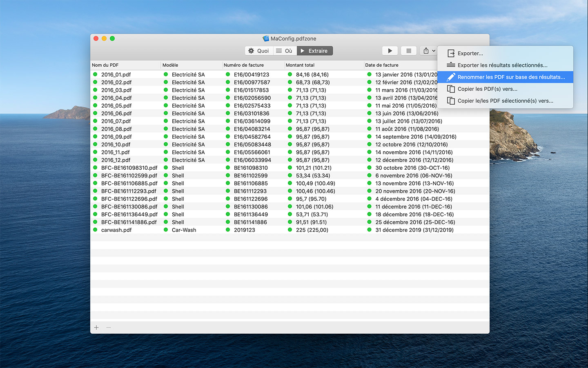Sort by Nom du PDF column header
The height and width of the screenshot is (368, 588).
(105, 65)
